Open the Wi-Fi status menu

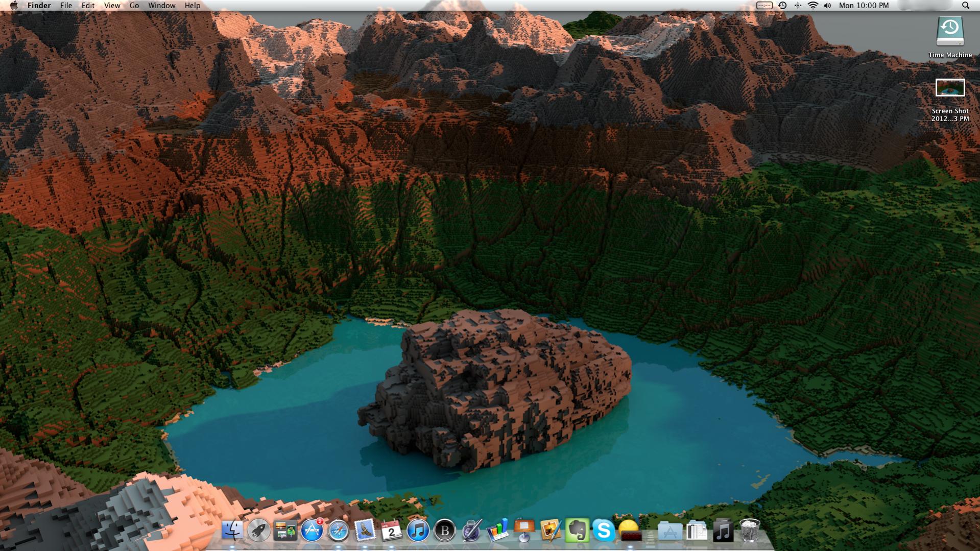pyautogui.click(x=812, y=6)
